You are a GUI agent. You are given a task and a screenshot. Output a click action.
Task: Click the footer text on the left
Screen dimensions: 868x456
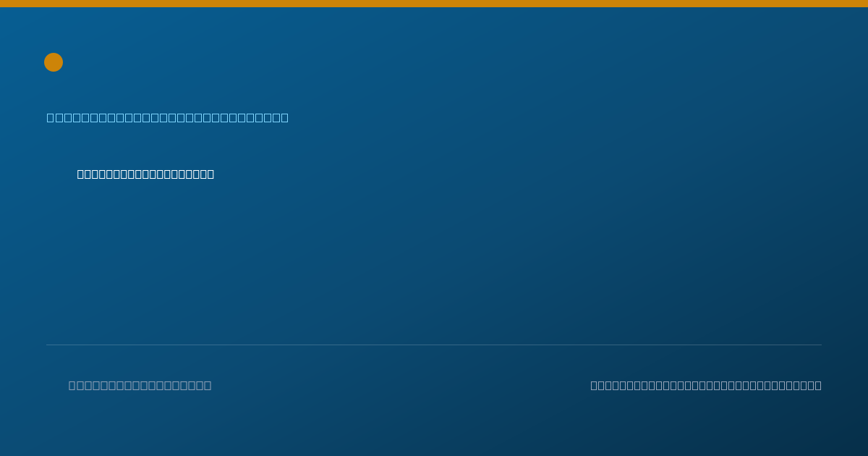click(140, 385)
